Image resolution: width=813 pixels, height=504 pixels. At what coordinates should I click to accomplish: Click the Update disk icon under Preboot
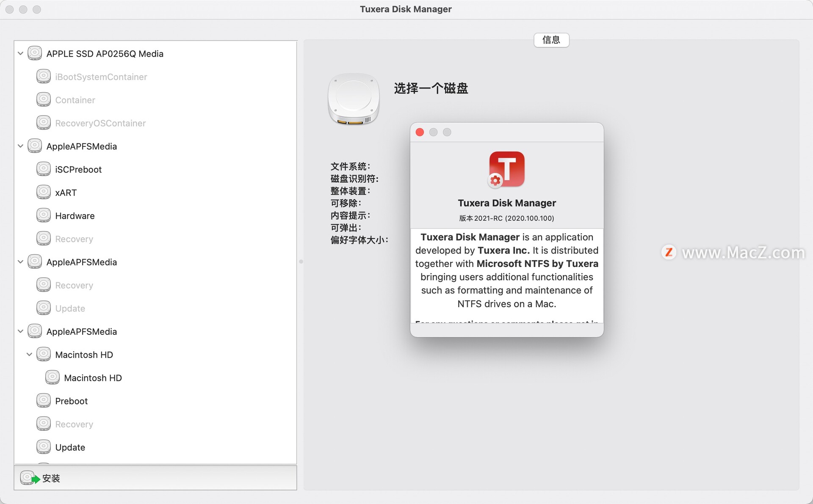(44, 447)
